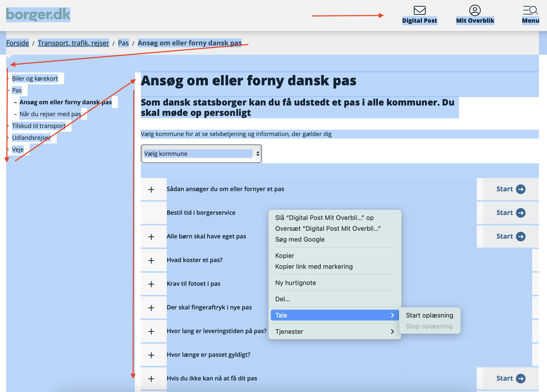Open the Vælg kommune dropdown
The height and width of the screenshot is (392, 547).
click(x=201, y=154)
